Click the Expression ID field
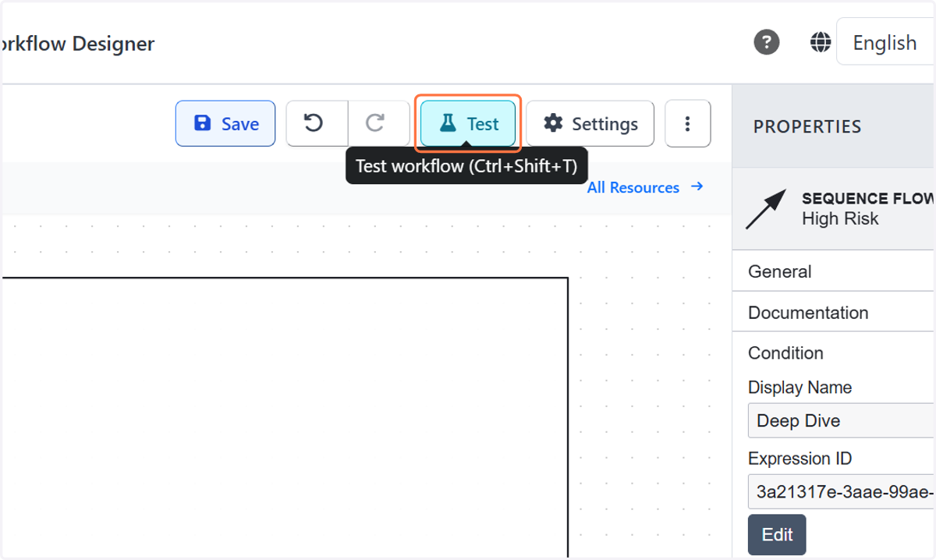 (x=842, y=492)
